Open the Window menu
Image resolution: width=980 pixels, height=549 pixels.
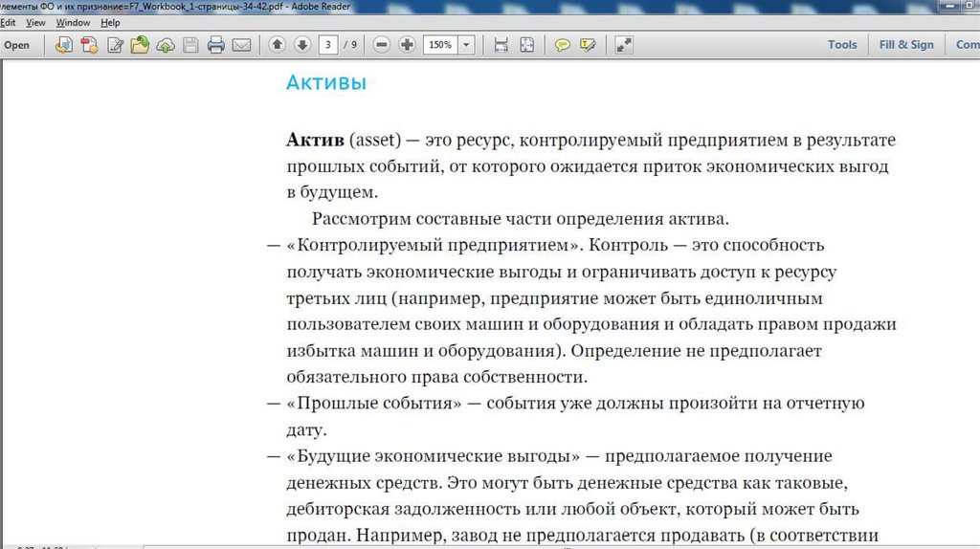pos(73,22)
